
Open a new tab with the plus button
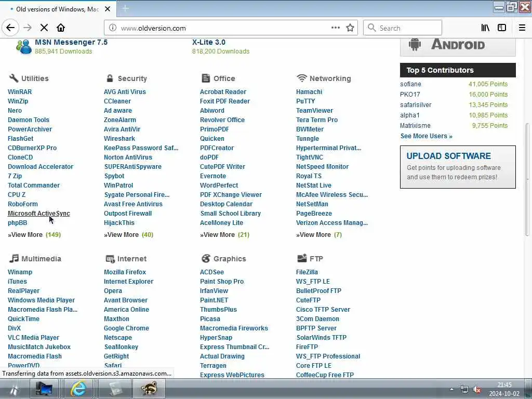(125, 8)
